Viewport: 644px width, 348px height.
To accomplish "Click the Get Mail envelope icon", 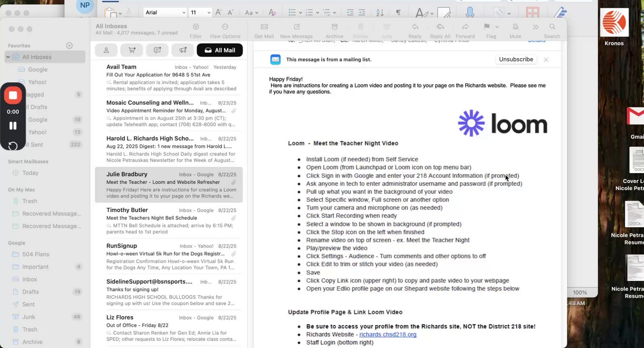I will 264,27.
